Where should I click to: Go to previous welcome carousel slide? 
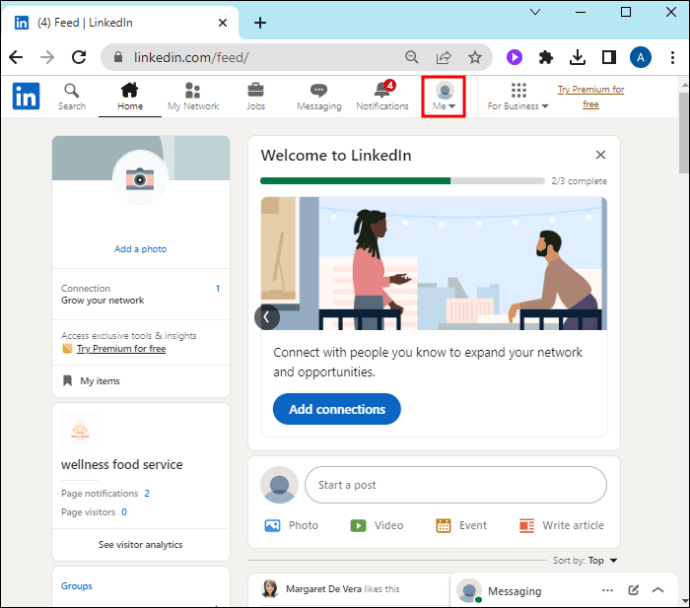click(267, 317)
